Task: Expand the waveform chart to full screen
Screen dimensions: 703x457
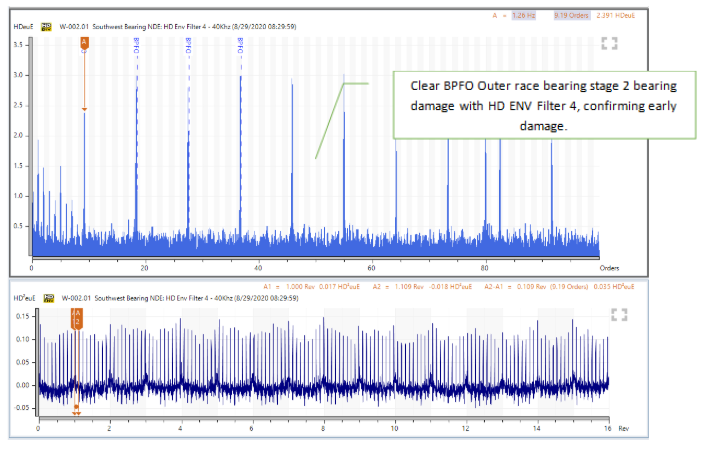Action: (x=619, y=315)
